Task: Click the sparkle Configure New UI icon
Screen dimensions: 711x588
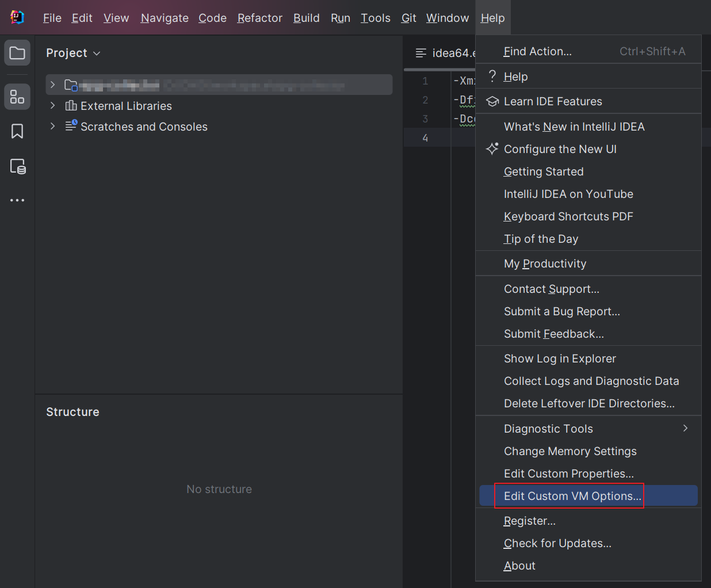Action: (492, 148)
